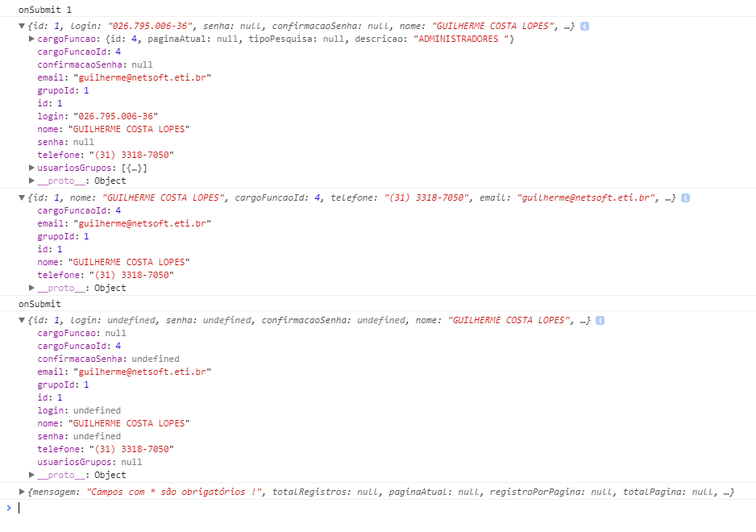Collapse the first logged object with login
Image resolution: width=756 pixels, height=532 pixels.
(x=22, y=26)
